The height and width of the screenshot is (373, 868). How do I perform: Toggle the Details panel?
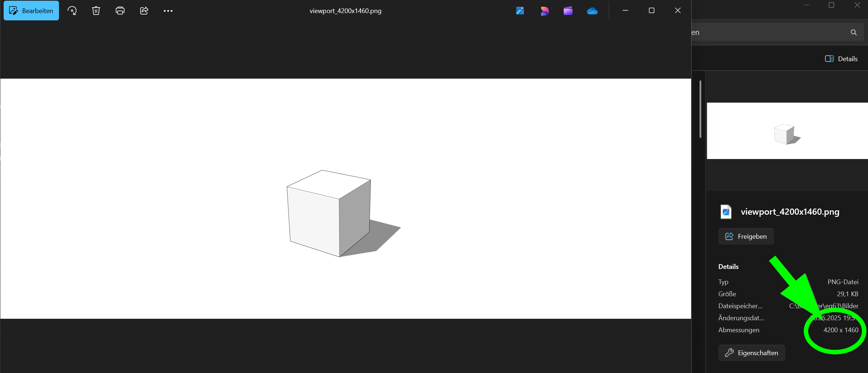click(x=841, y=58)
